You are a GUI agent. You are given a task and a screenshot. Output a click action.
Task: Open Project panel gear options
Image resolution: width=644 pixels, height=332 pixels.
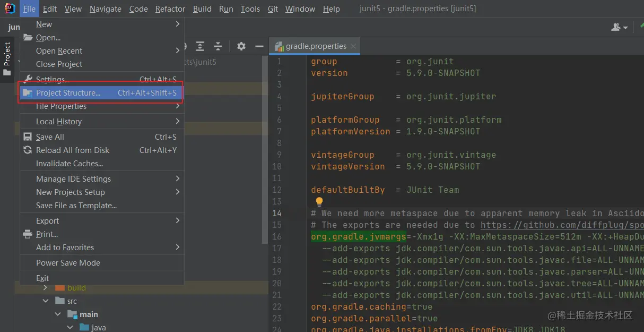pyautogui.click(x=241, y=46)
